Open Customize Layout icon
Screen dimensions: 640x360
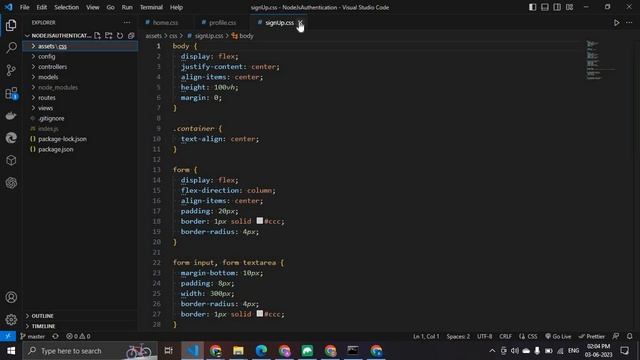pyautogui.click(x=569, y=7)
